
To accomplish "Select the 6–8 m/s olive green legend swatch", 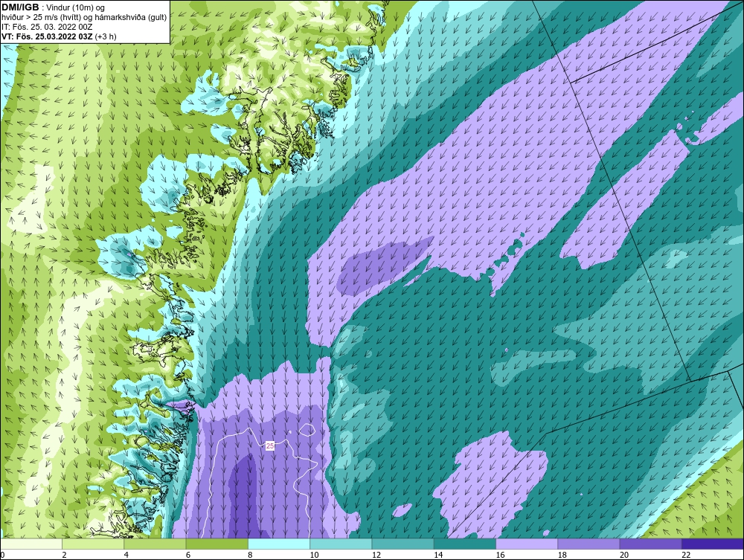I will point(217,544).
